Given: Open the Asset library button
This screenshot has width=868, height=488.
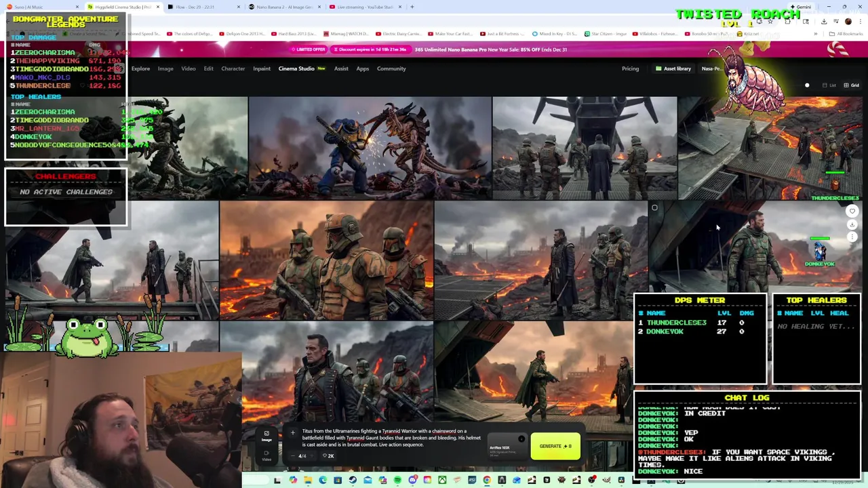Looking at the screenshot, I should tap(673, 68).
